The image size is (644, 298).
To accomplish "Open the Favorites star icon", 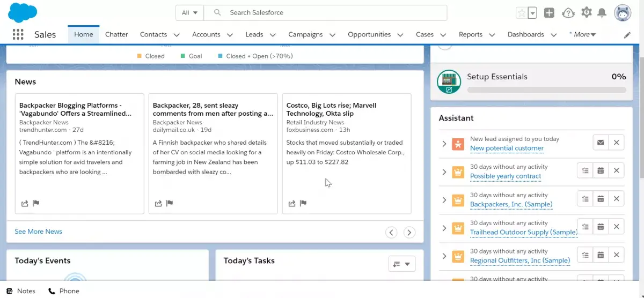I will click(521, 13).
